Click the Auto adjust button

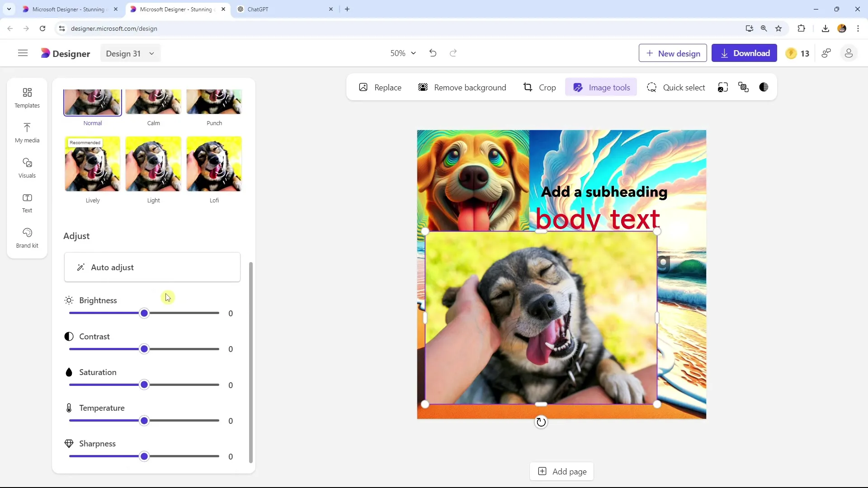[153, 268]
